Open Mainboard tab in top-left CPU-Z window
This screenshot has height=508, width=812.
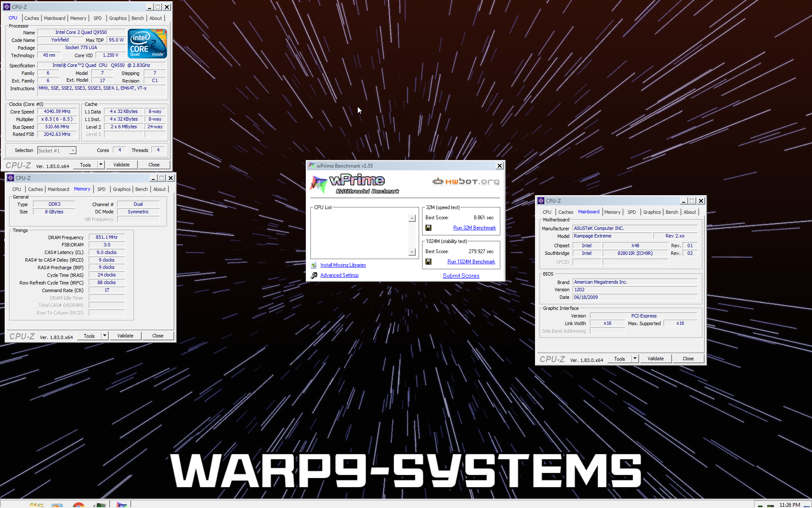pos(55,18)
